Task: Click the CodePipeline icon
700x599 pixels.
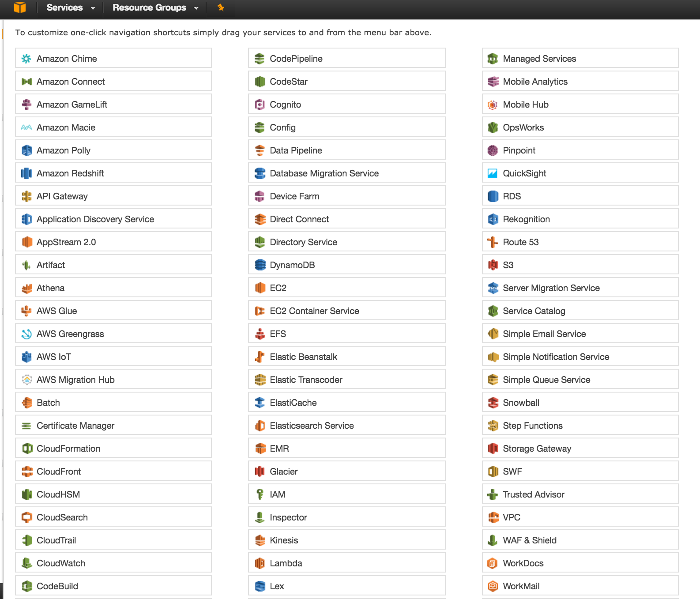Action: [x=260, y=59]
